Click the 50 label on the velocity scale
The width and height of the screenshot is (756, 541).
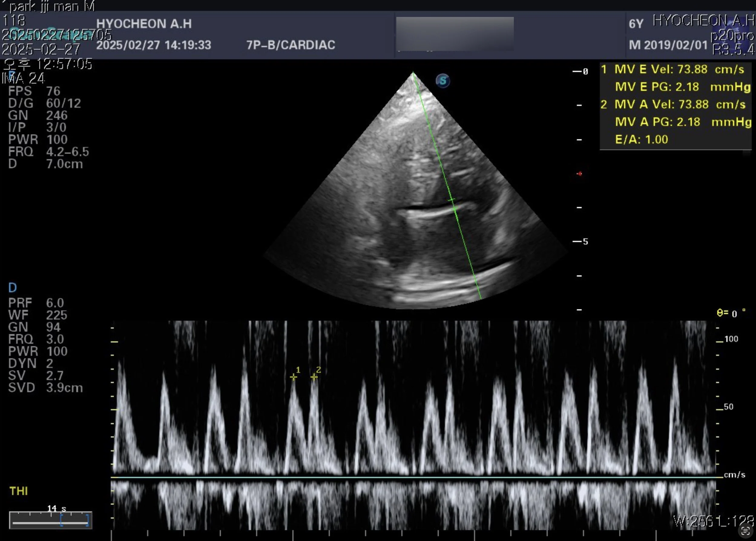coord(729,407)
